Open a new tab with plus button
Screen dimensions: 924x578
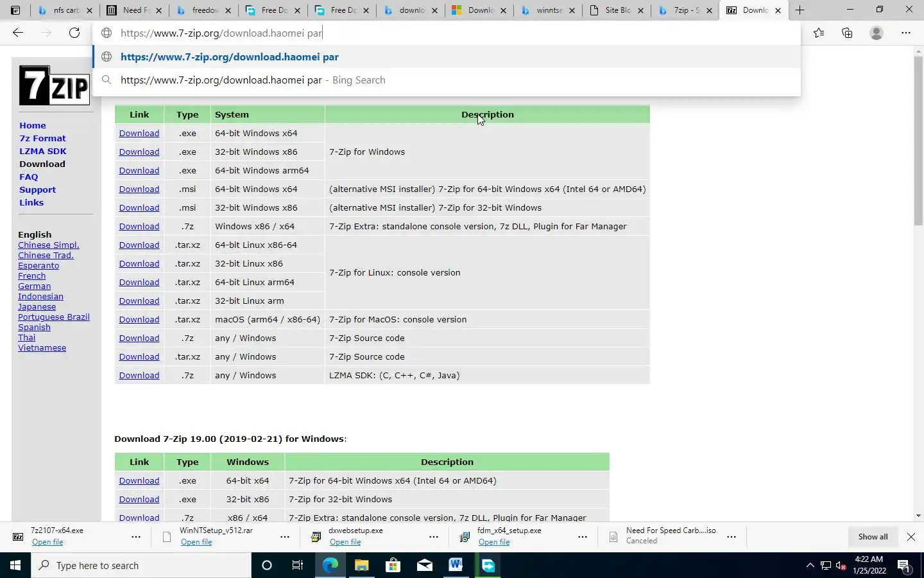point(800,10)
